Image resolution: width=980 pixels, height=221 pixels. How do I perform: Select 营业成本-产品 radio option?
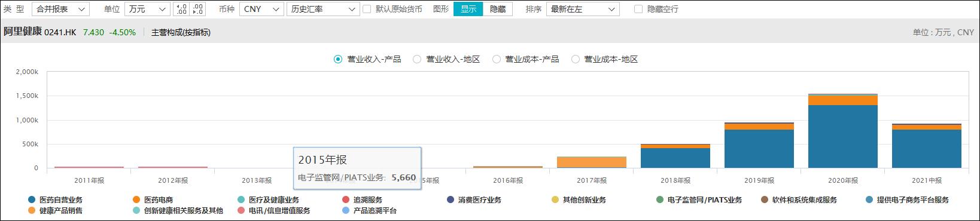[496, 59]
